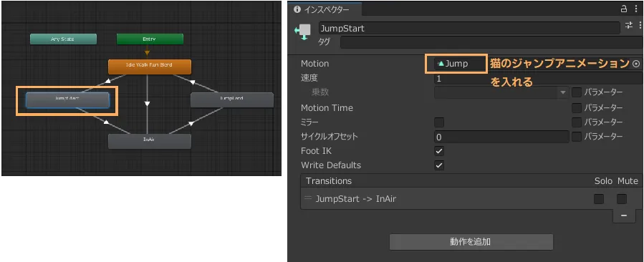Select the JumpStart state node
The height and width of the screenshot is (262, 644).
tap(67, 100)
